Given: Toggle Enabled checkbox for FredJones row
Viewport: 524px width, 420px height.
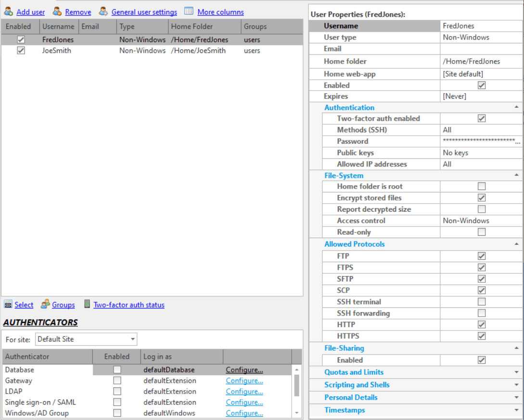Looking at the screenshot, I should pos(21,39).
